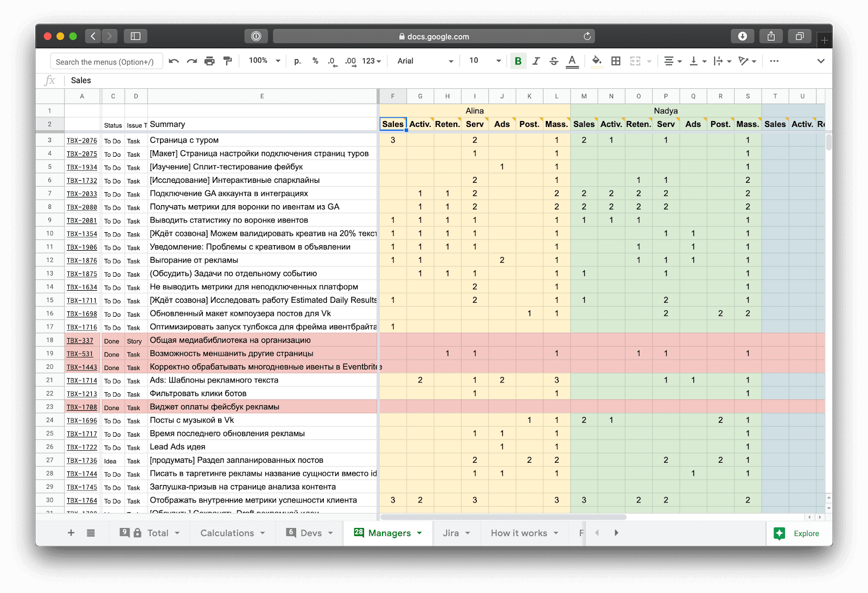Toggle strikethrough formatting
The image size is (868, 593).
click(x=554, y=61)
